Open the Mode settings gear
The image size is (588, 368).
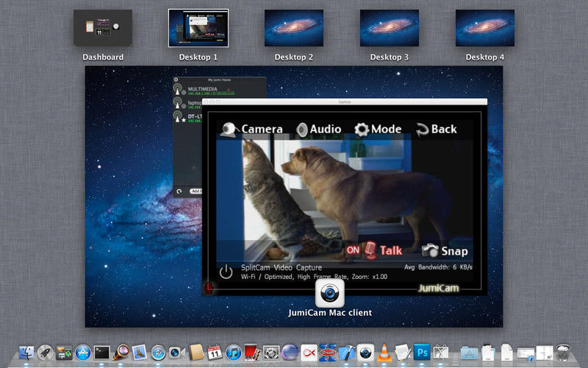[378, 130]
